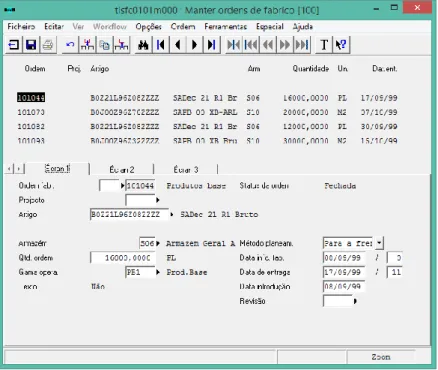Click the empty Revisão input field

tap(338, 301)
